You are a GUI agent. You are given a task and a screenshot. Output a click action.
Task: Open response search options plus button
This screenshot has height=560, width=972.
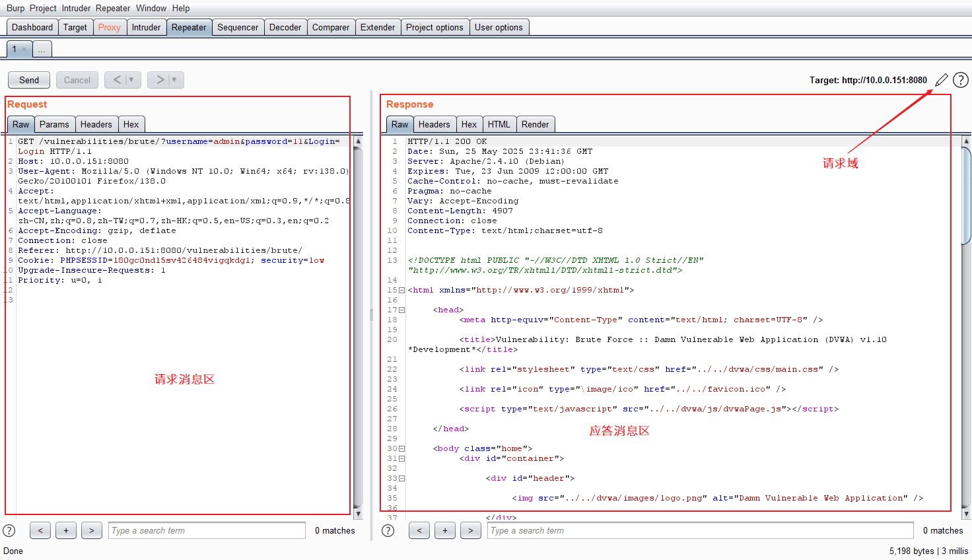(x=445, y=530)
